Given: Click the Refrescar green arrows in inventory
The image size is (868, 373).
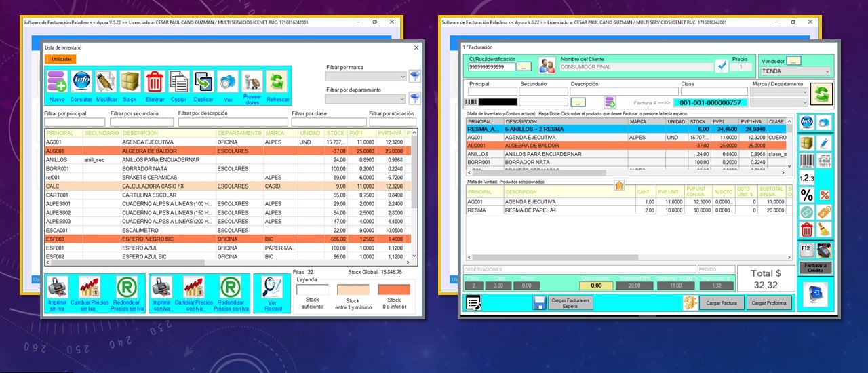Looking at the screenshot, I should coord(277,82).
